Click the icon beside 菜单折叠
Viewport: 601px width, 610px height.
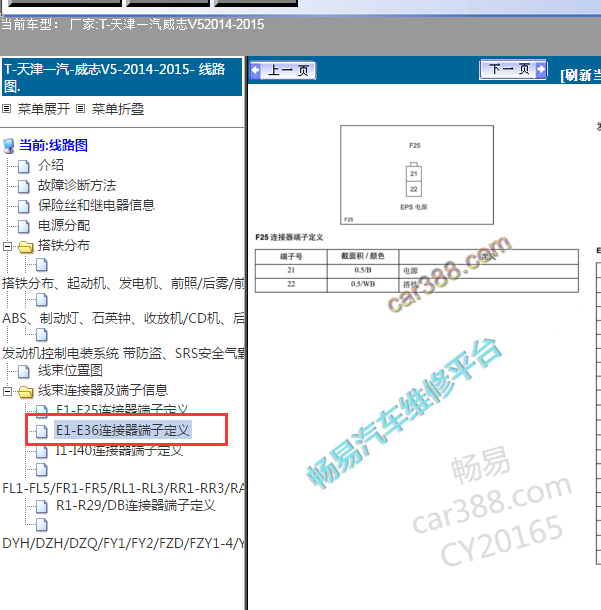click(x=80, y=109)
